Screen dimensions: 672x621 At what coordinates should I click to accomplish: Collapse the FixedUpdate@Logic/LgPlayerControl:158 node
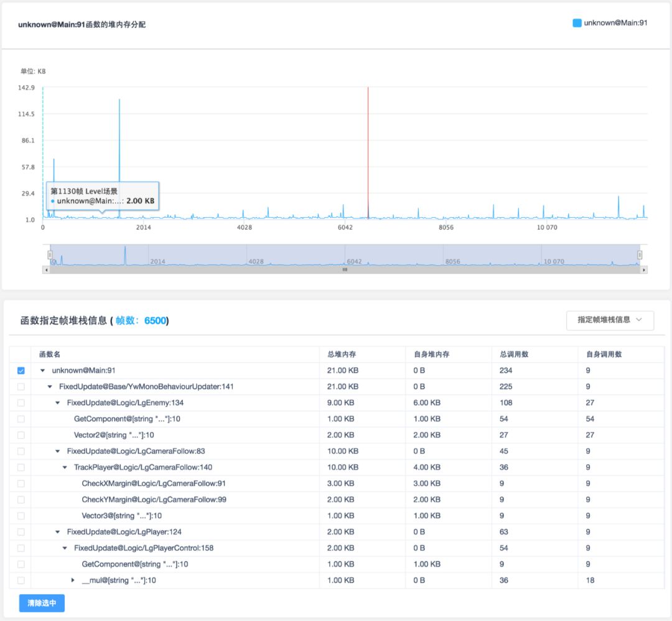pyautogui.click(x=65, y=548)
